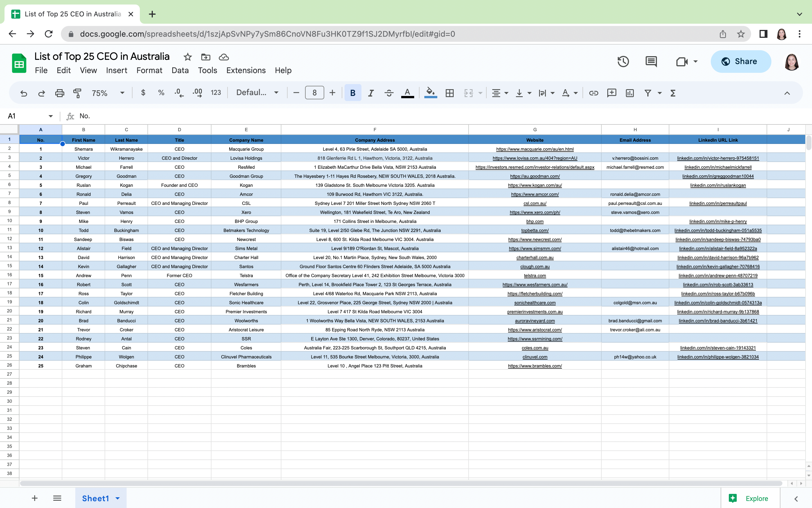Open the telstra.com link
The image size is (812, 508).
535,275
